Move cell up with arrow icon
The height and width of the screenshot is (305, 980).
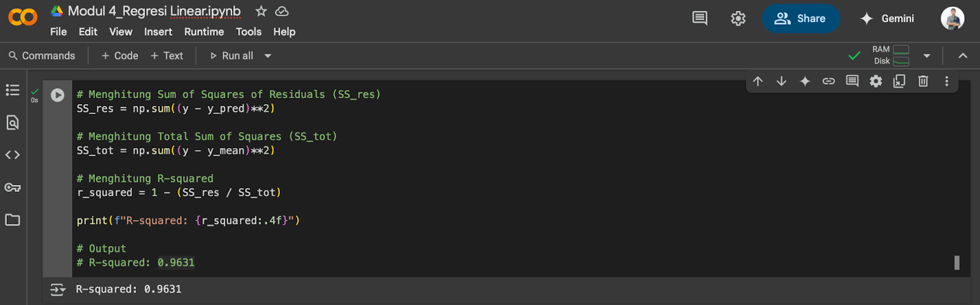758,81
